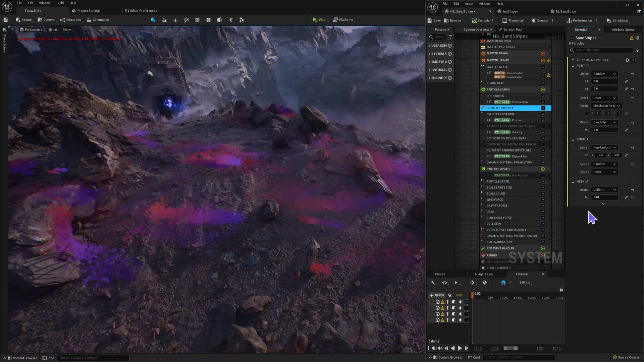This screenshot has width=644, height=362.
Task: Click inside the Search the stack field
Action: click(x=600, y=50)
